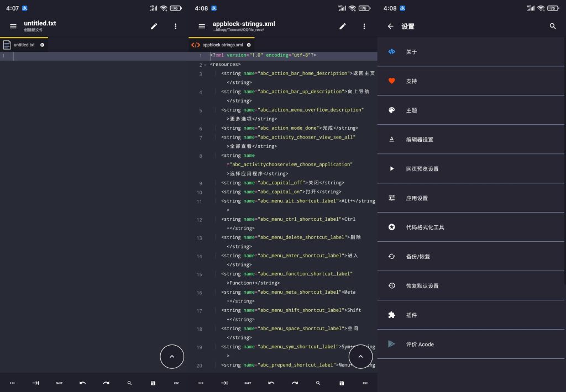
Task: Open the search icon in the bottom toolbar
Action: 318,383
